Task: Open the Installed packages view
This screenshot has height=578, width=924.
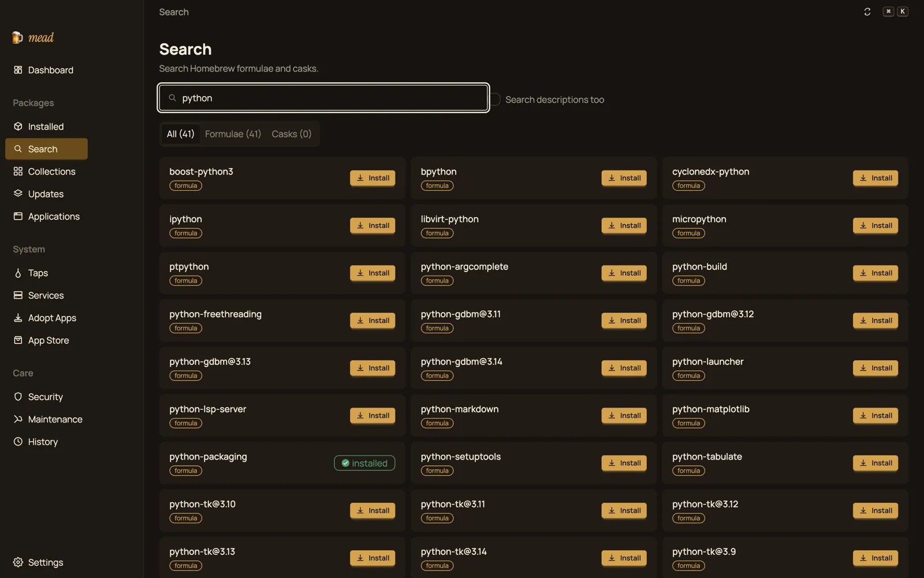Action: (46, 127)
